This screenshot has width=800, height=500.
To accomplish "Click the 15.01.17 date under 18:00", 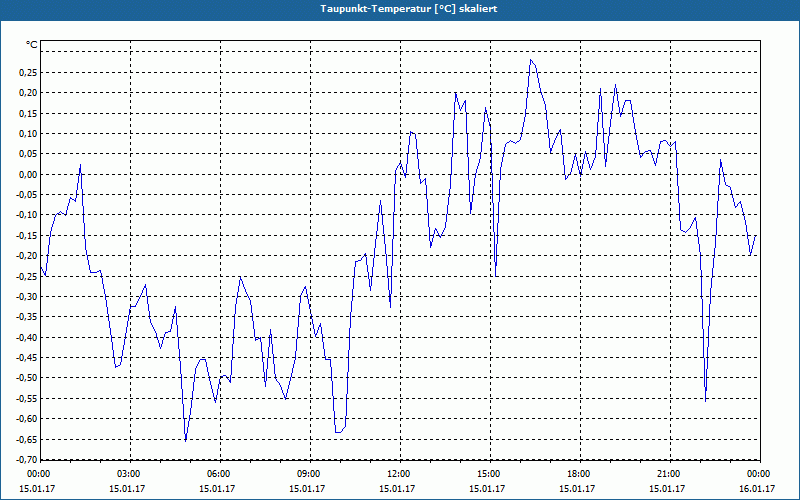I will click(577, 489).
